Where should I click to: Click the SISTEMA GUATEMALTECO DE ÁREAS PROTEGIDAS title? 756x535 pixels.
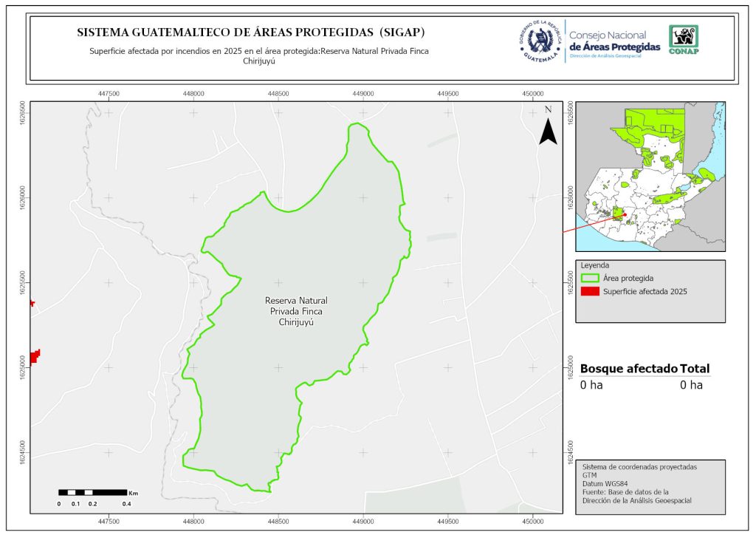[251, 33]
